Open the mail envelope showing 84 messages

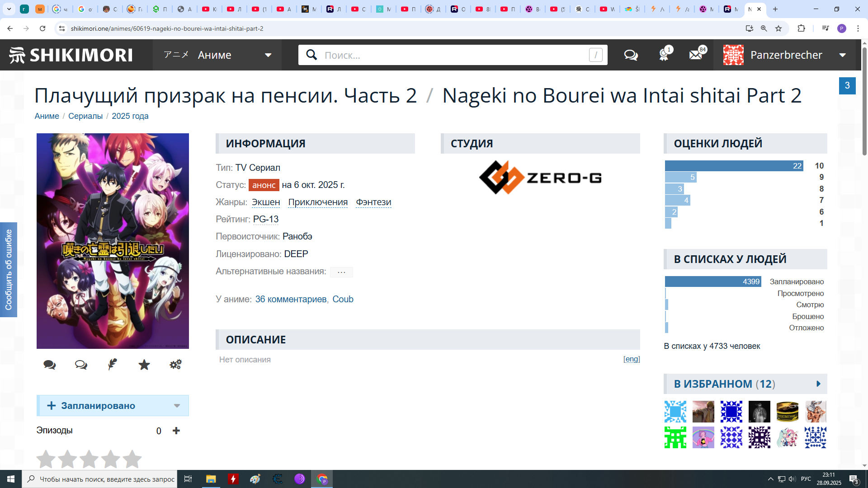(x=696, y=55)
